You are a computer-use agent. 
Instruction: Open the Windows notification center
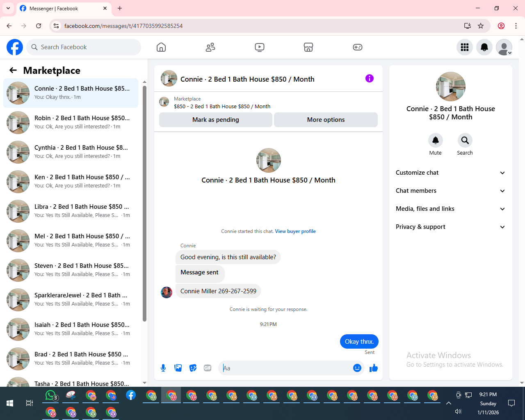511,403
